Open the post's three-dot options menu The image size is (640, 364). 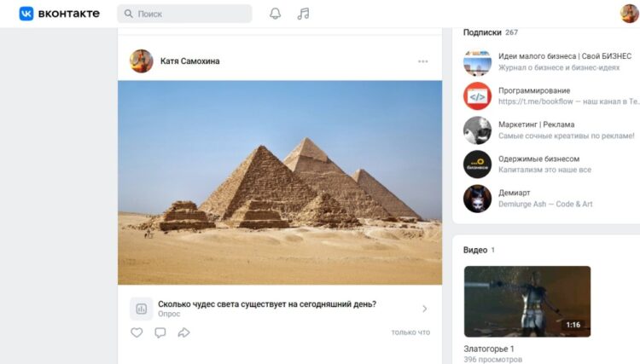[x=423, y=61]
